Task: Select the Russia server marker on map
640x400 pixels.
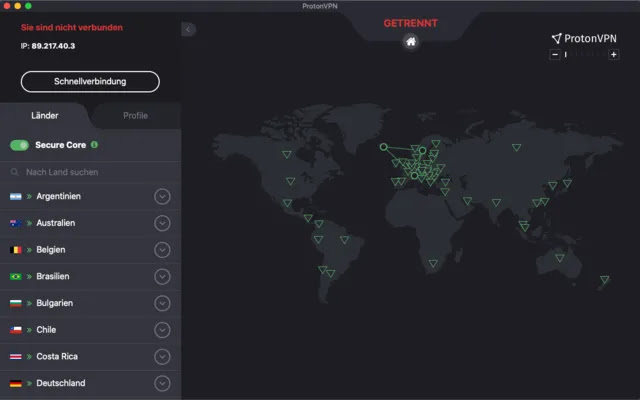Action: tap(516, 147)
